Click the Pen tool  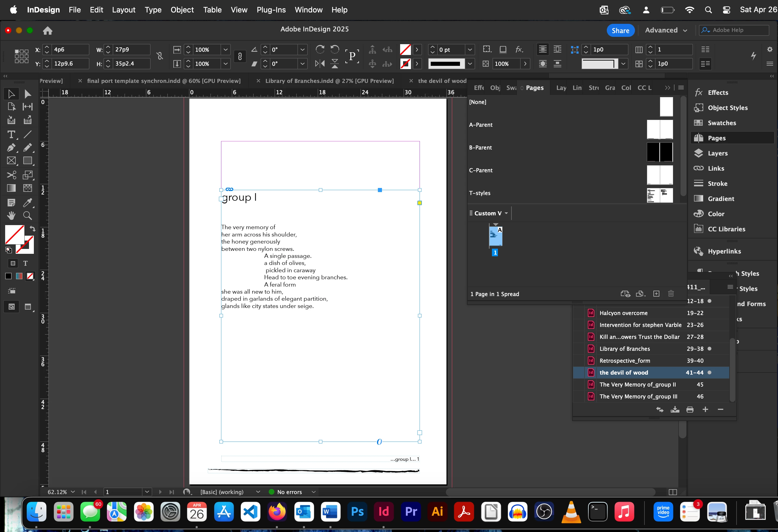click(11, 148)
